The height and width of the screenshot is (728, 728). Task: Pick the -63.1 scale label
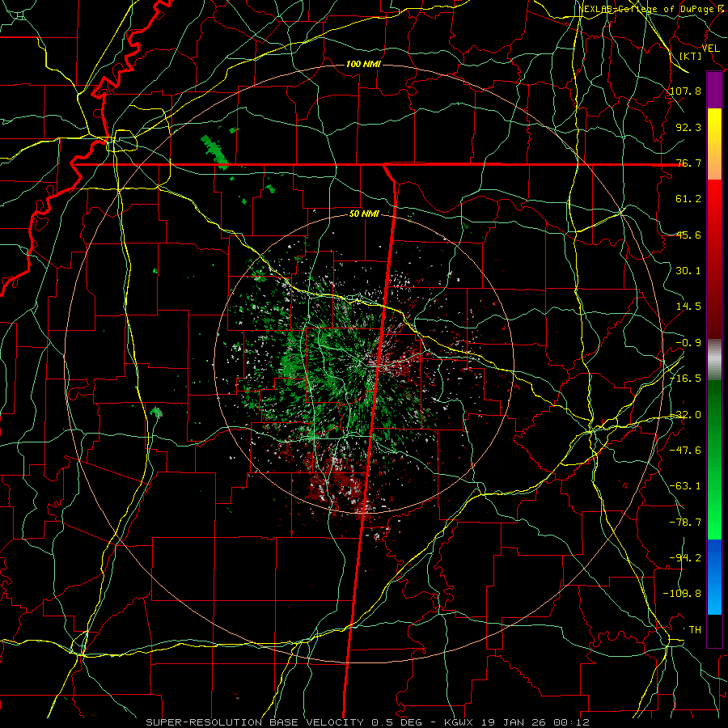(x=686, y=486)
